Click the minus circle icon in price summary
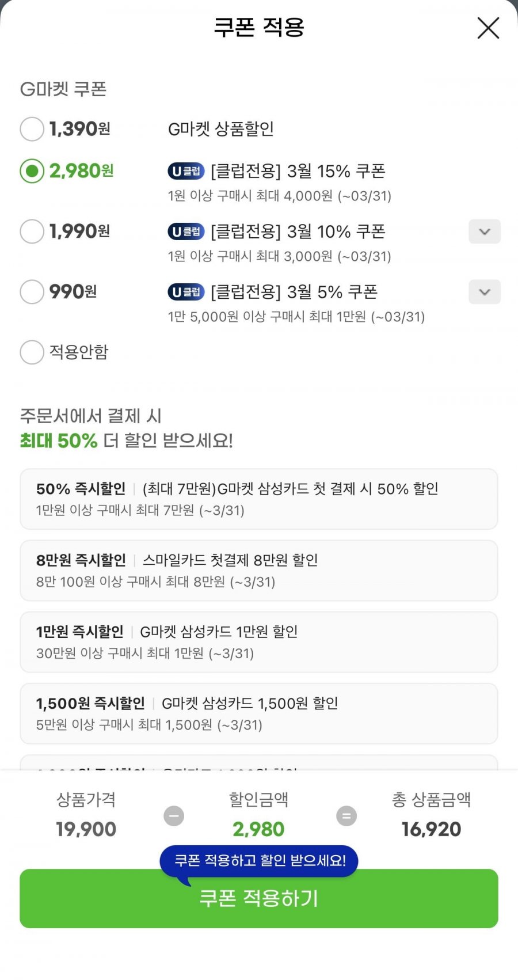The image size is (518, 980). coord(173,816)
